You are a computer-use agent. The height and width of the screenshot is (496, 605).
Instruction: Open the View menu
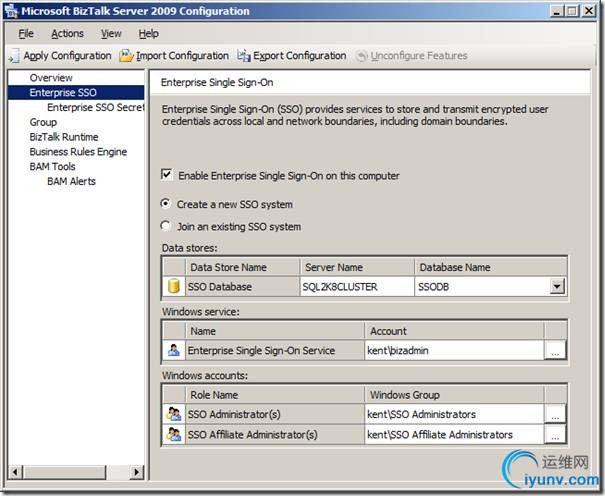tap(111, 34)
